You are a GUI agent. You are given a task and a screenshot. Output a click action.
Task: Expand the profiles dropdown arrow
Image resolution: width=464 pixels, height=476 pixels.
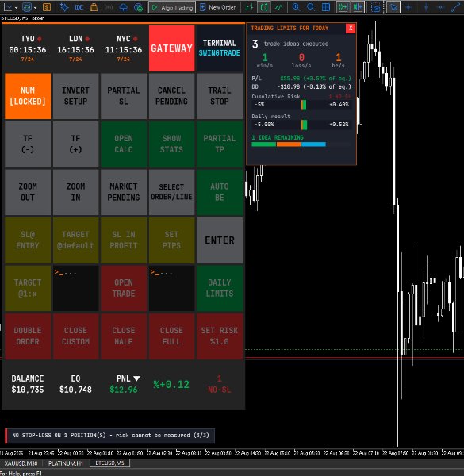(35, 7)
